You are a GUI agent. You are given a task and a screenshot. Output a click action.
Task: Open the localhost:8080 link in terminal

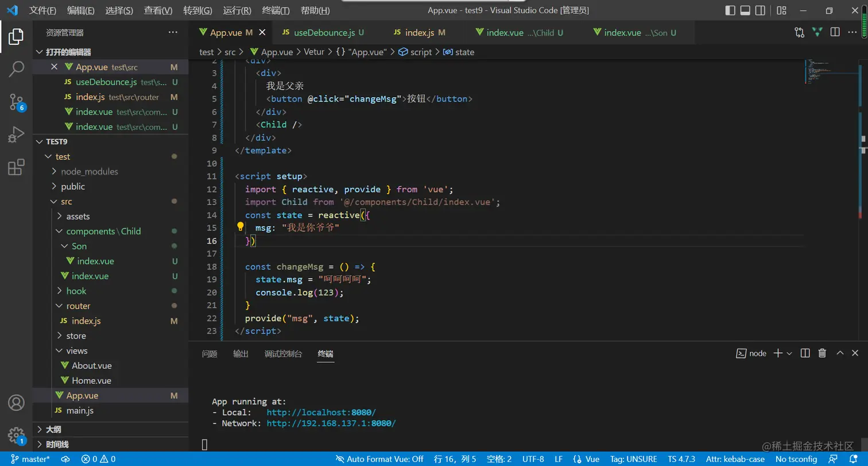(x=321, y=413)
